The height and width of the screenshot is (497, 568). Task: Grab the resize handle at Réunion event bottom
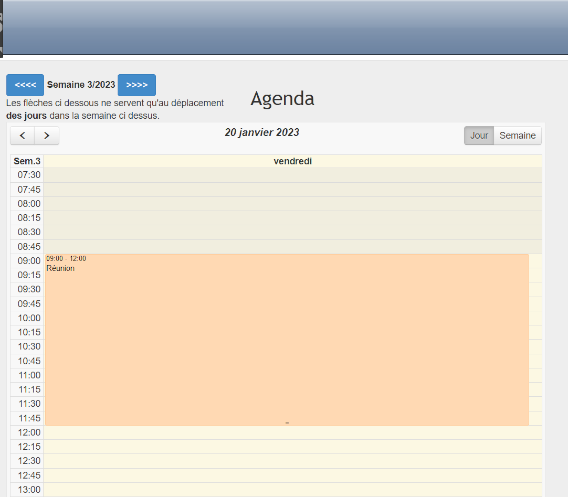[287, 423]
